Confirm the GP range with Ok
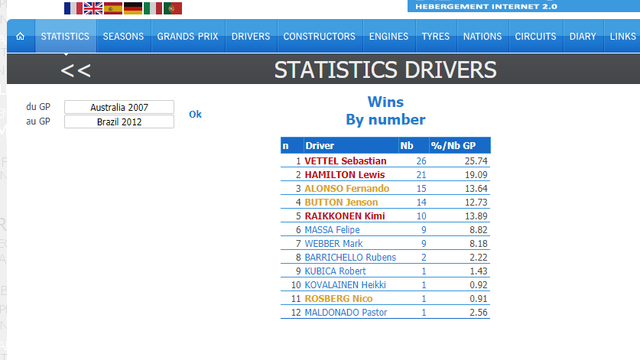This screenshot has height=360, width=640. 195,114
